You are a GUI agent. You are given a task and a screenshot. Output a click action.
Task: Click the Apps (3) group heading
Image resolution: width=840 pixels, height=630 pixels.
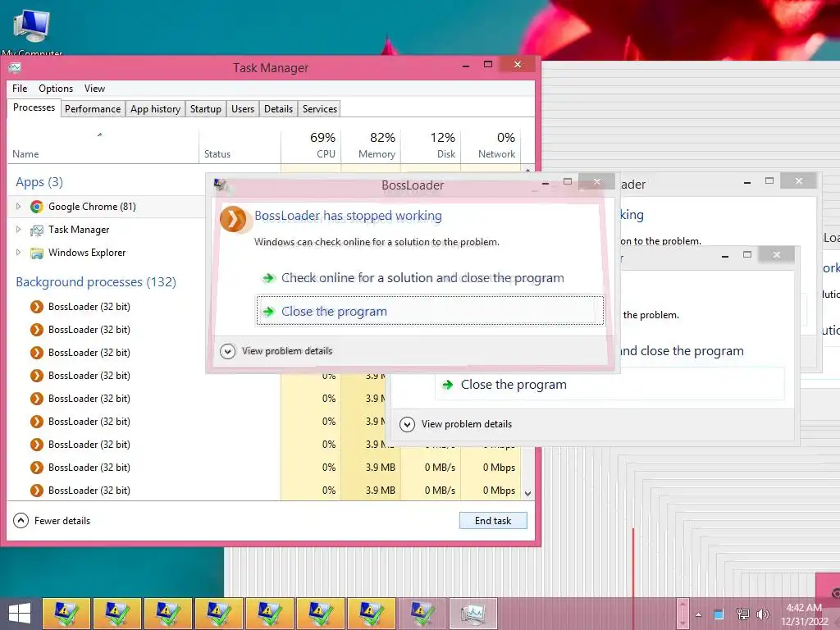[39, 182]
